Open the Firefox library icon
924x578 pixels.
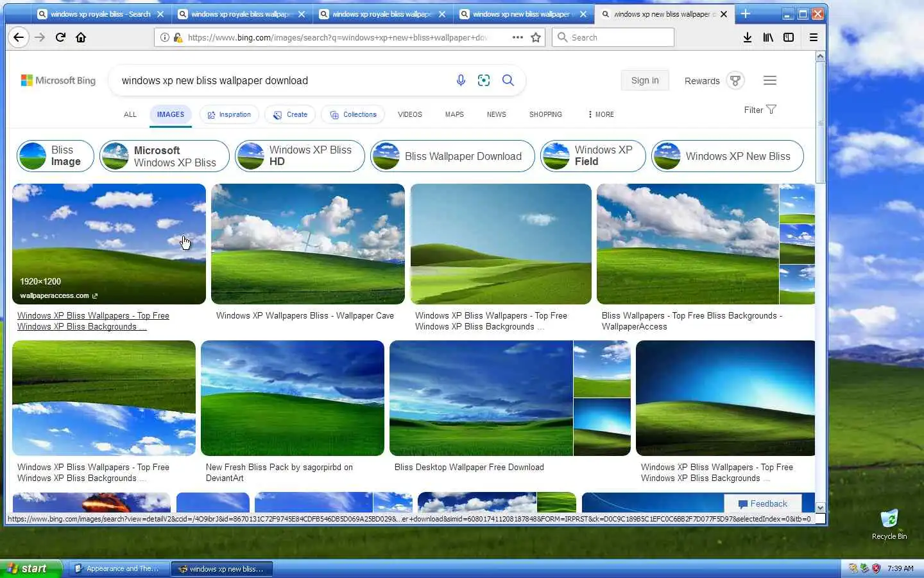(x=768, y=37)
